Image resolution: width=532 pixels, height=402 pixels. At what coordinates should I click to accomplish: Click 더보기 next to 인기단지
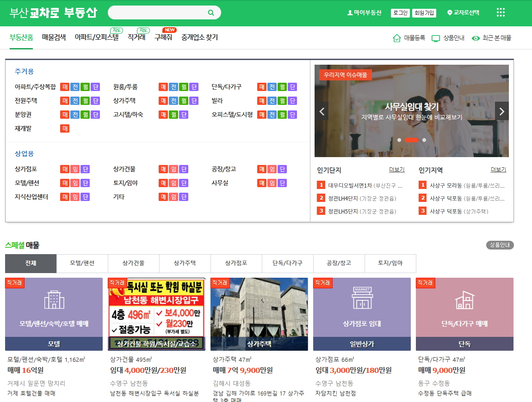click(396, 170)
